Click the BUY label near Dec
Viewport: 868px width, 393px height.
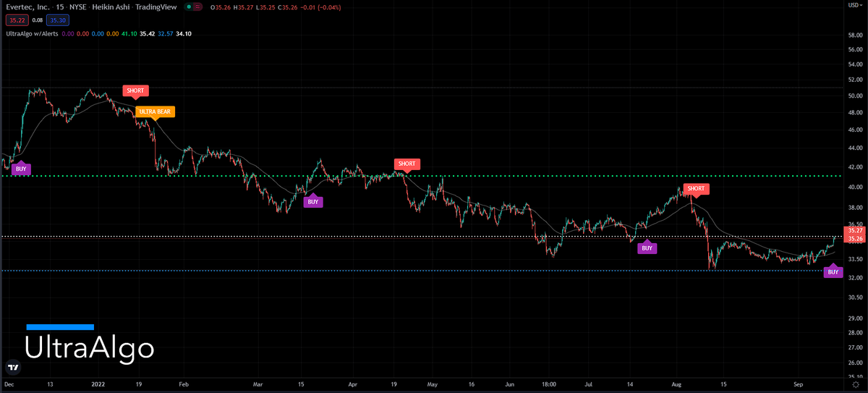point(21,169)
